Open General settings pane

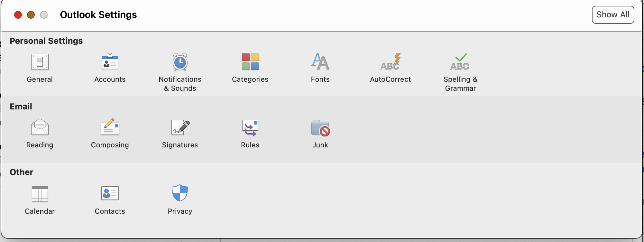pyautogui.click(x=40, y=62)
